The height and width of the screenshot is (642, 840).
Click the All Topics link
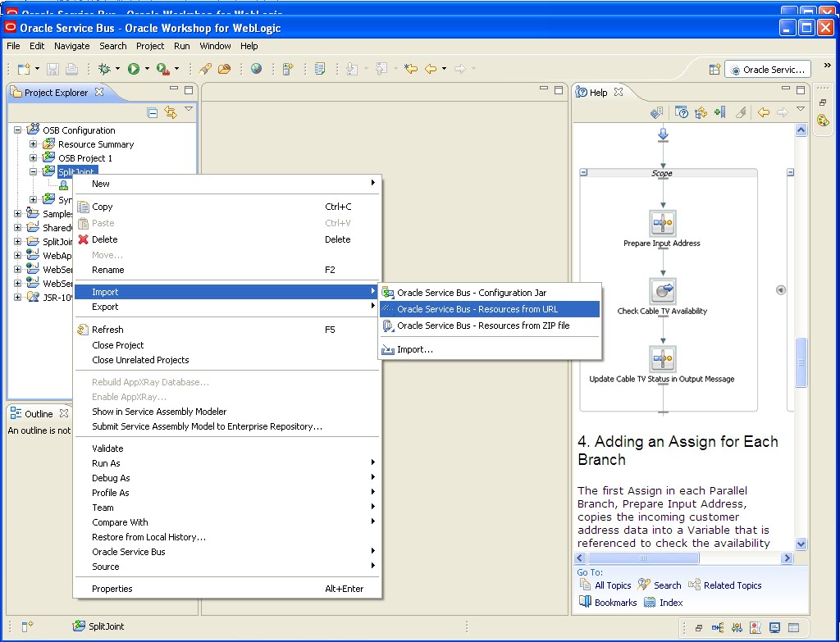613,585
